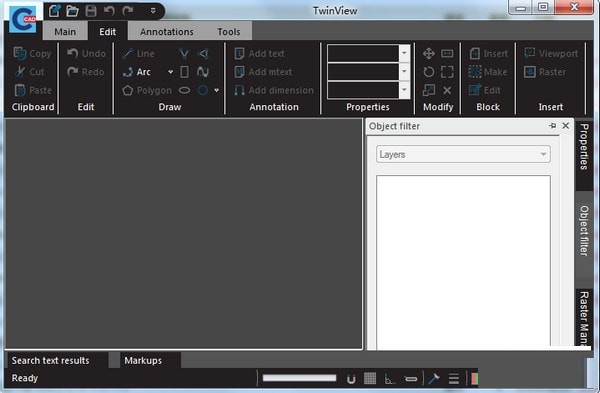Click the white progress bar in status bar
The image size is (600, 393).
pyautogui.click(x=299, y=378)
